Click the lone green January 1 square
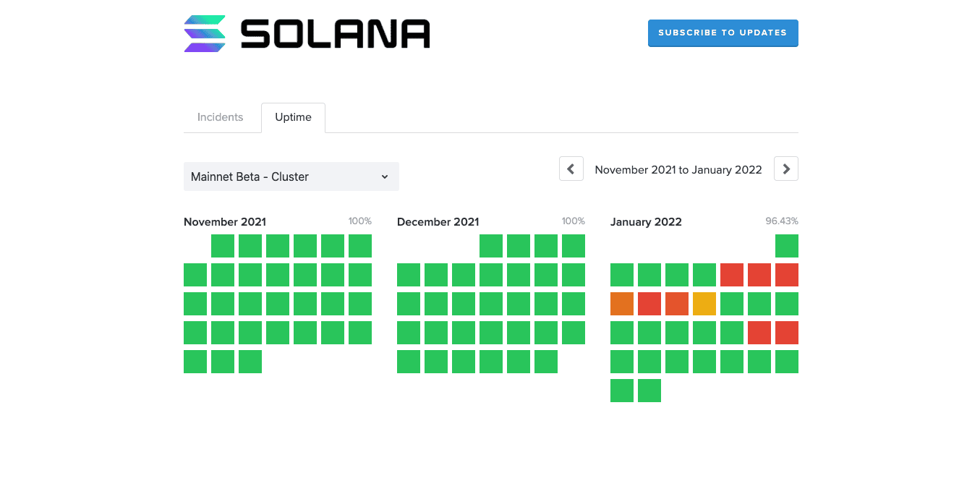This screenshot has width=980, height=481. (787, 246)
